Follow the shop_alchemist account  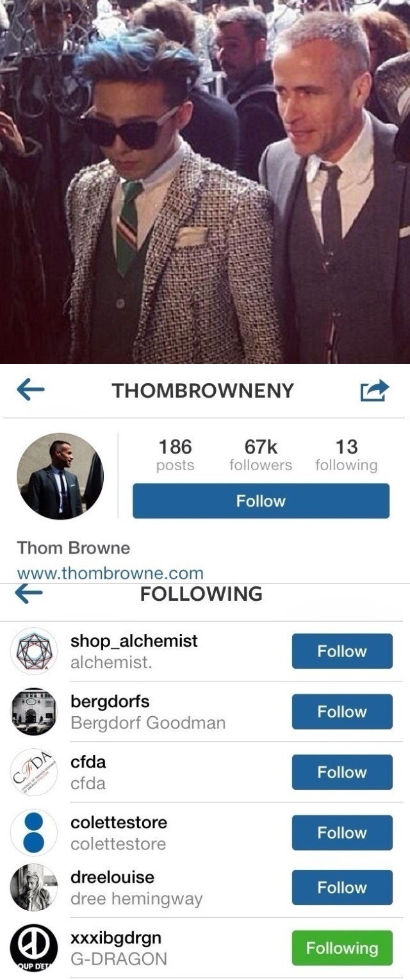342,651
